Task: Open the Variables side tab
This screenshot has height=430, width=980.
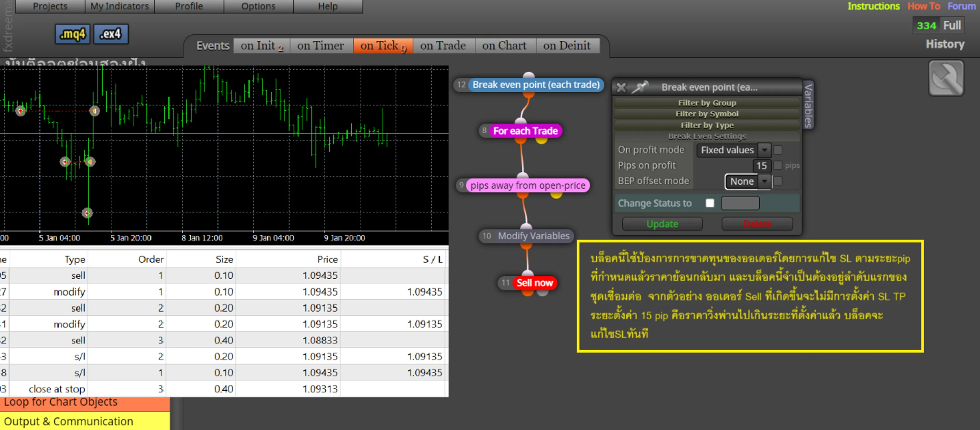Action: (x=808, y=106)
